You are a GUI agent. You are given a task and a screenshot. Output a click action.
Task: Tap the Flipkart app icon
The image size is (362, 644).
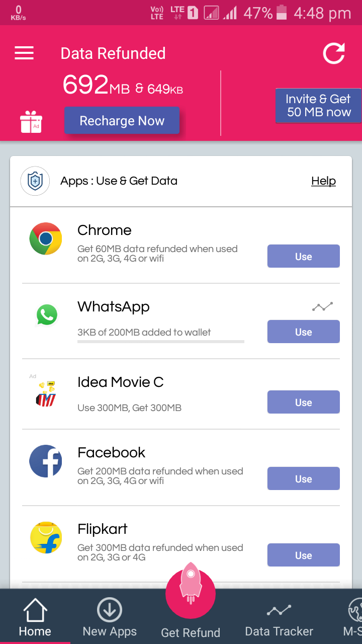tap(46, 537)
